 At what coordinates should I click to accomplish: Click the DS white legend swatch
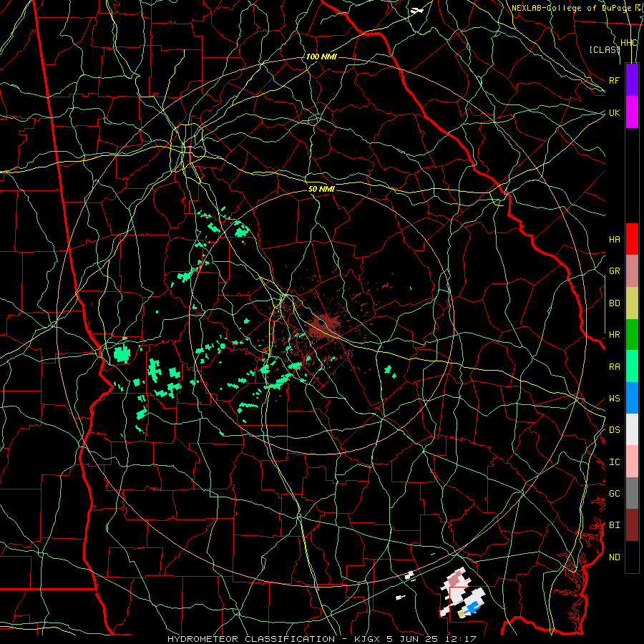click(x=632, y=429)
